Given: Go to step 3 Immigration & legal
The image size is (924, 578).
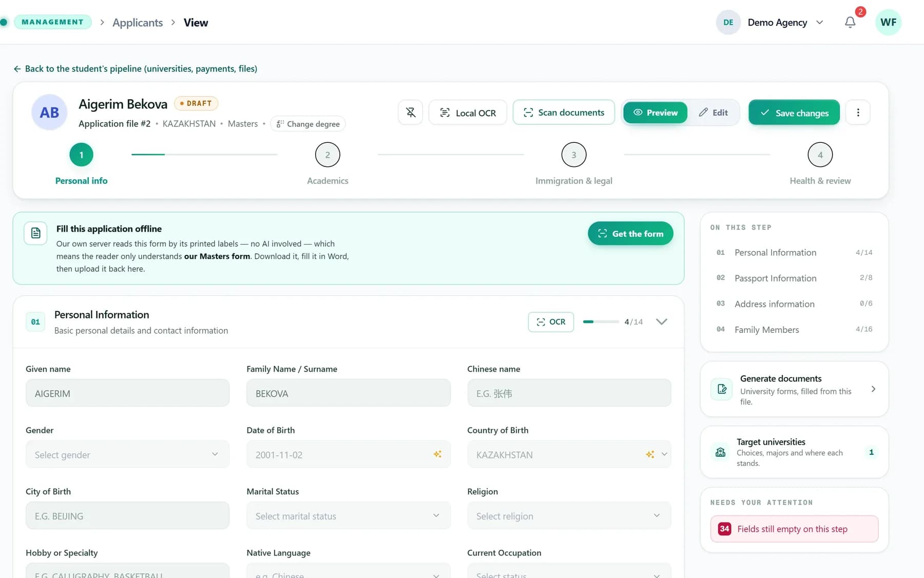Looking at the screenshot, I should [x=574, y=155].
